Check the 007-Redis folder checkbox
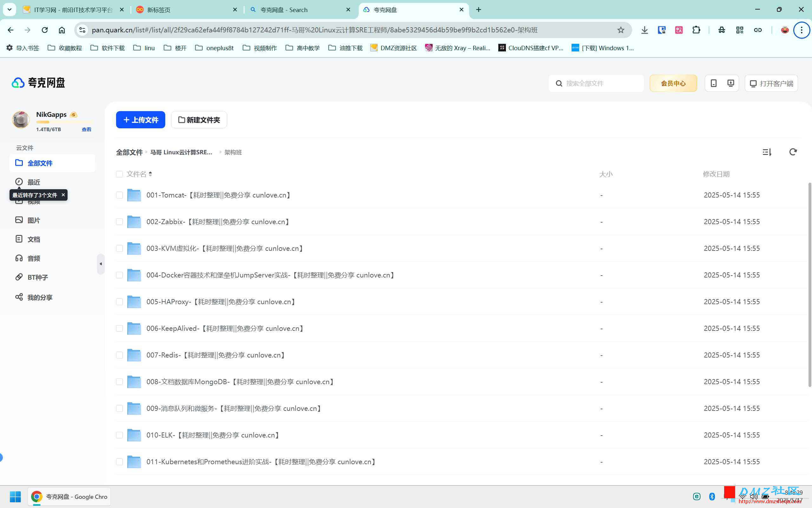The width and height of the screenshot is (812, 508). pos(119,355)
